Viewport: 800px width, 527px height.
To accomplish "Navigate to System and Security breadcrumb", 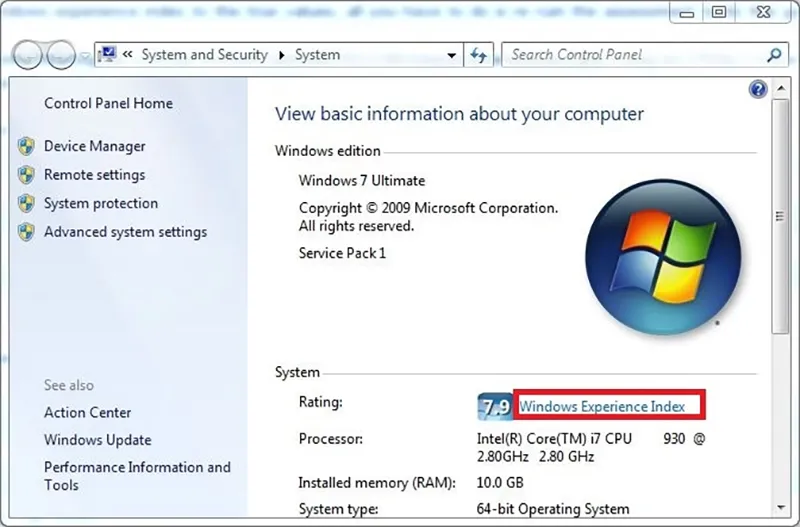I will [x=204, y=55].
